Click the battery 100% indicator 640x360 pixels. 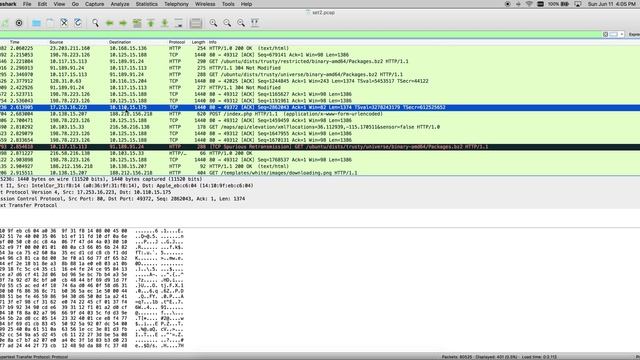tap(559, 4)
